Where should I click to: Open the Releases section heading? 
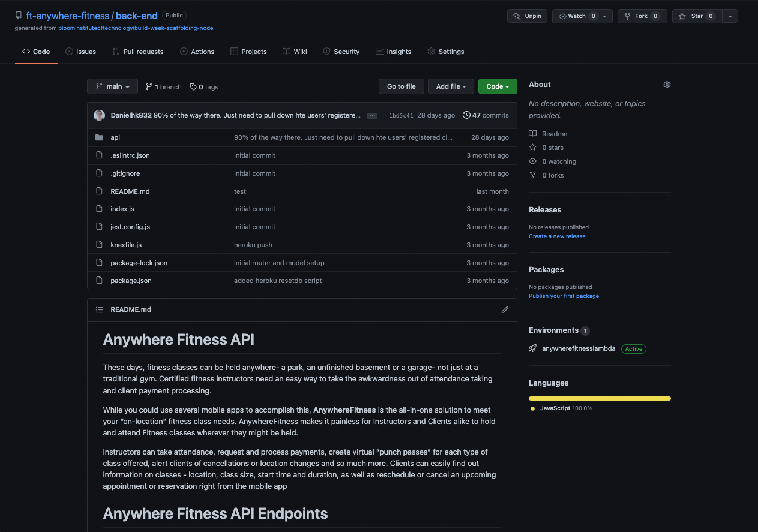click(545, 210)
